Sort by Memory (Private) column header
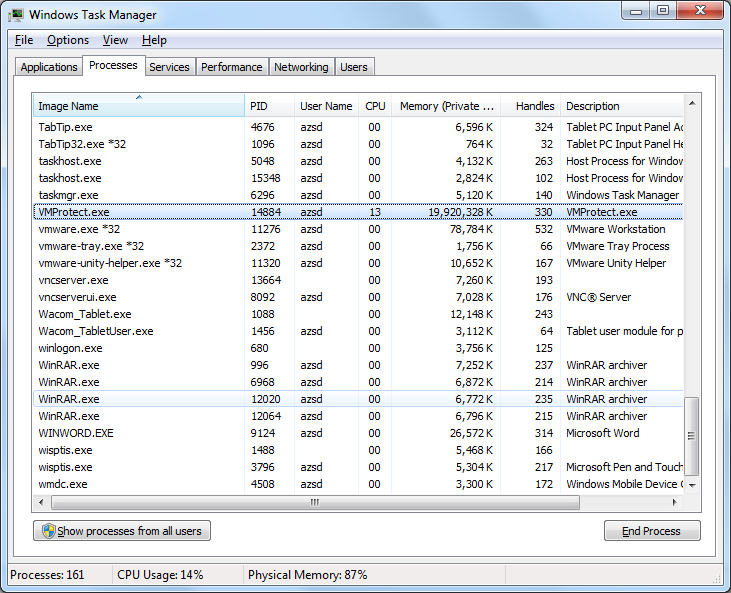The width and height of the screenshot is (731, 593). pos(446,106)
